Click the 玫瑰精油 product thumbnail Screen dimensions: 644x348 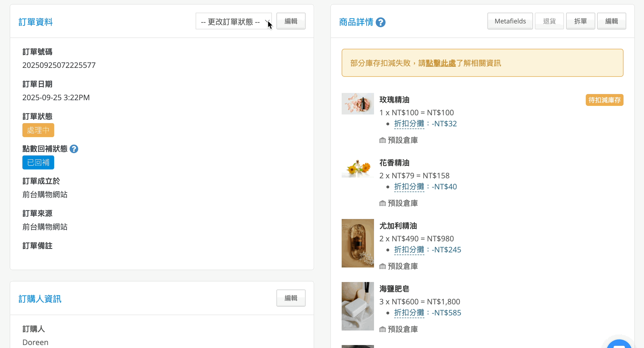(358, 104)
